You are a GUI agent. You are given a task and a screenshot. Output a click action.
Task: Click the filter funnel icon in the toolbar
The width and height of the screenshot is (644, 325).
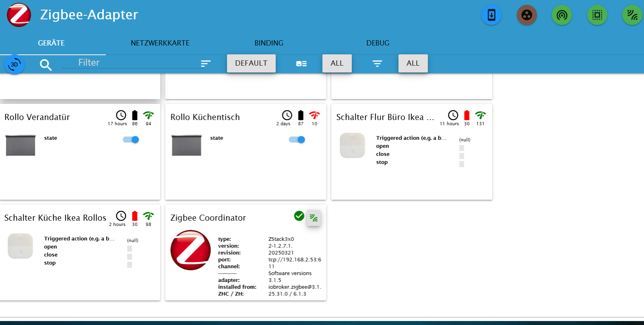point(377,64)
